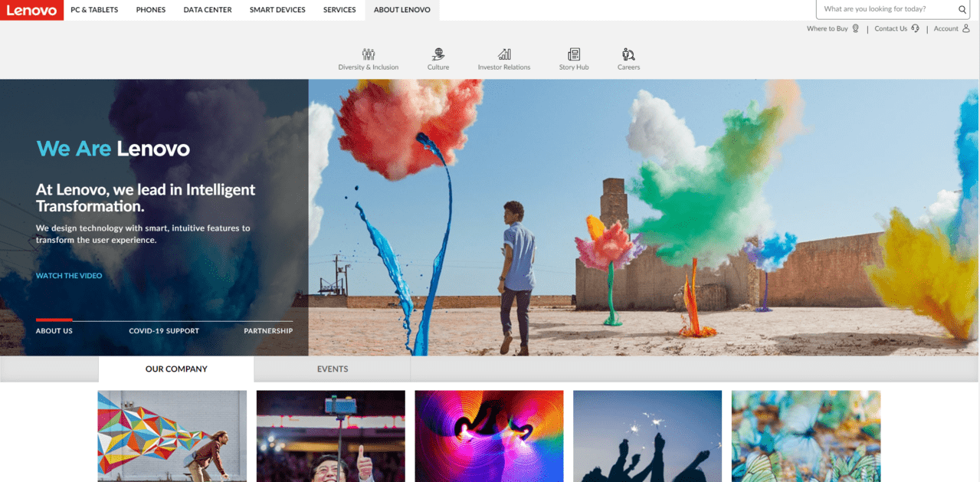980x482 pixels.
Task: Open the rainbow light swirl thumbnail
Action: coord(489,436)
